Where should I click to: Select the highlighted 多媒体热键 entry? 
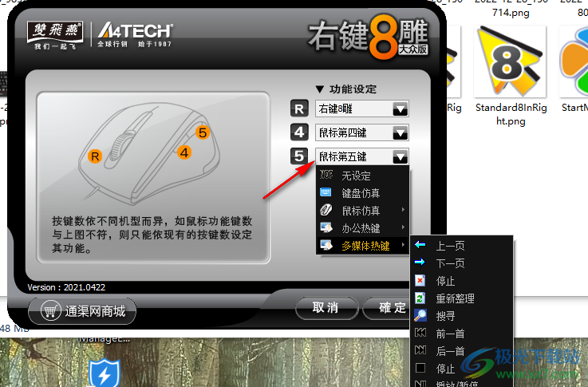tap(363, 246)
